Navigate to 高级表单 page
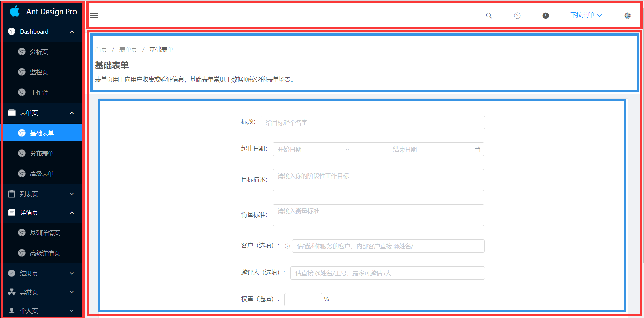 tap(42, 174)
